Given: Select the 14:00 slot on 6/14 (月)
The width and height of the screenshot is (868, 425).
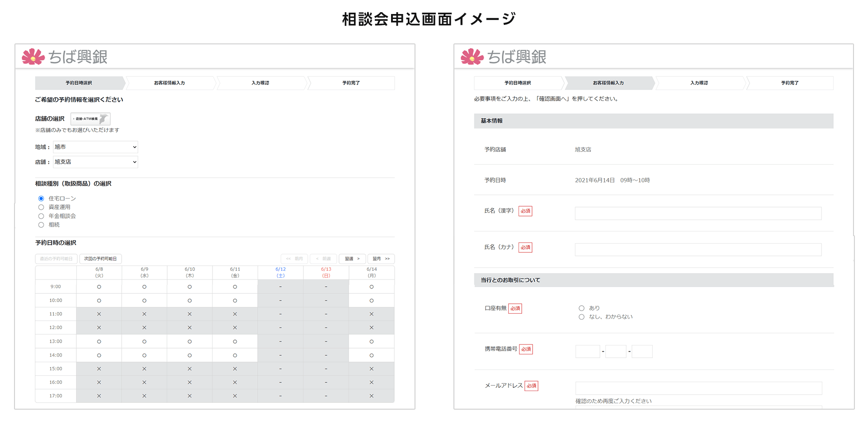Looking at the screenshot, I should pos(372,355).
